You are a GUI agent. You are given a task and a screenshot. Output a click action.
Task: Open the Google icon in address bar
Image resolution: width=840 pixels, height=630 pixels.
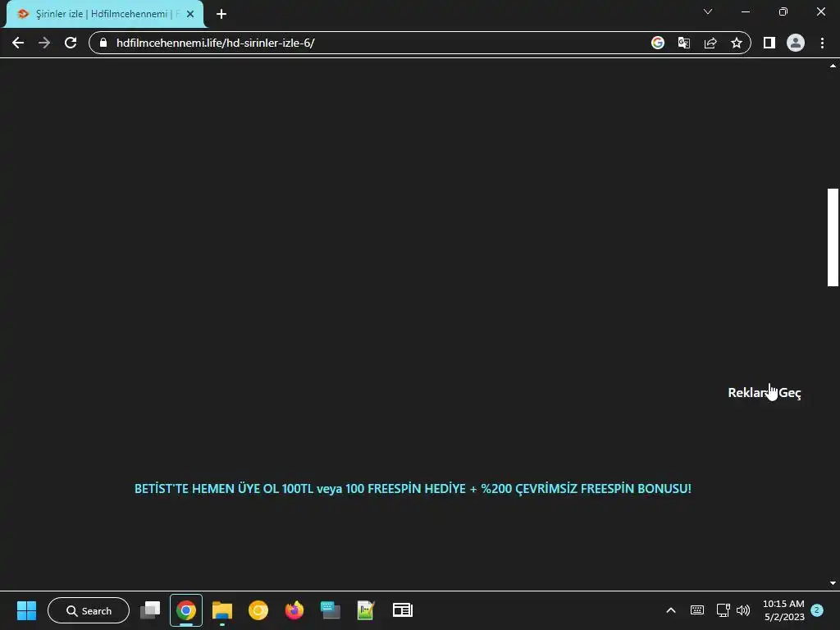pos(657,43)
